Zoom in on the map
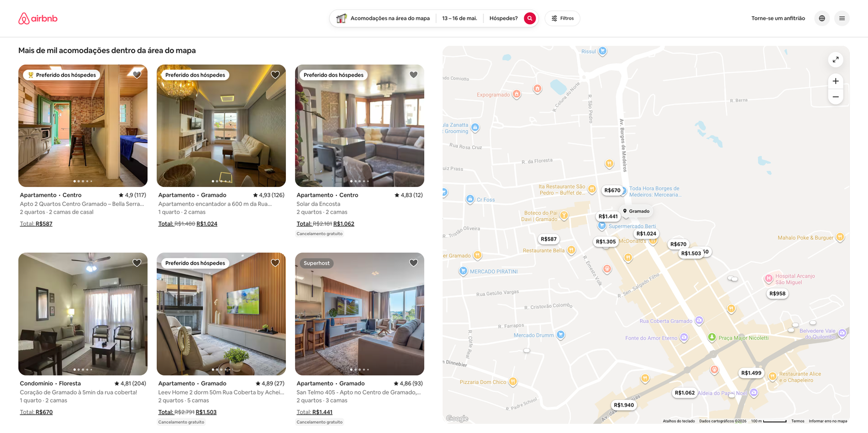The width and height of the screenshot is (868, 433). (x=835, y=81)
